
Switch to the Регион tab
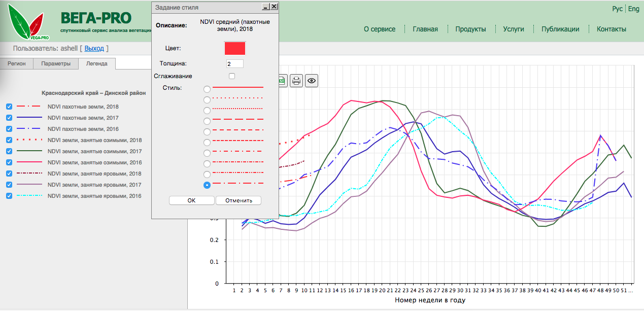[x=17, y=64]
